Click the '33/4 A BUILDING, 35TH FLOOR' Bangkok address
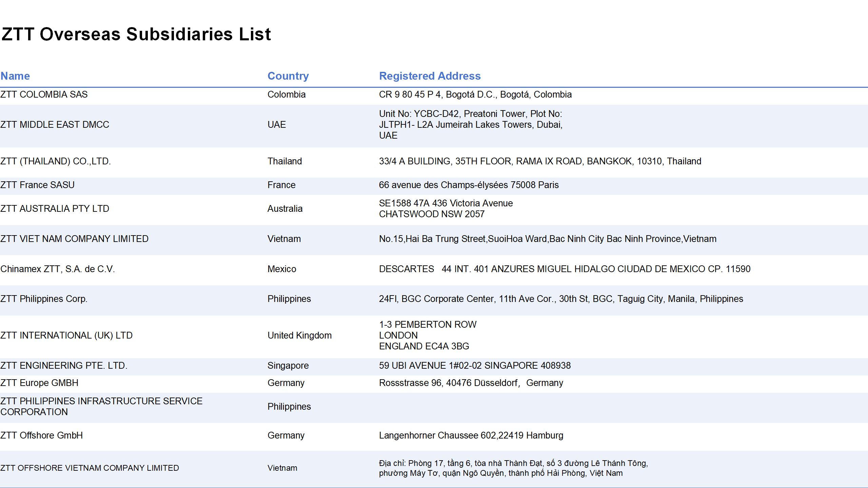The width and height of the screenshot is (868, 488). (540, 161)
